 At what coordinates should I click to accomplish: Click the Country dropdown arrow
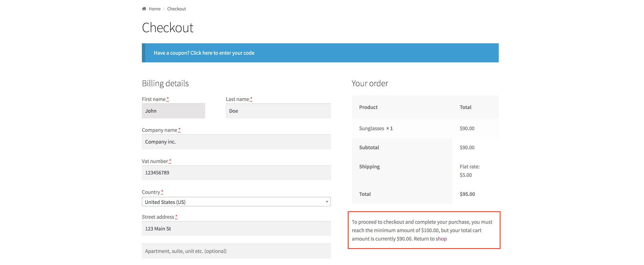click(x=327, y=202)
